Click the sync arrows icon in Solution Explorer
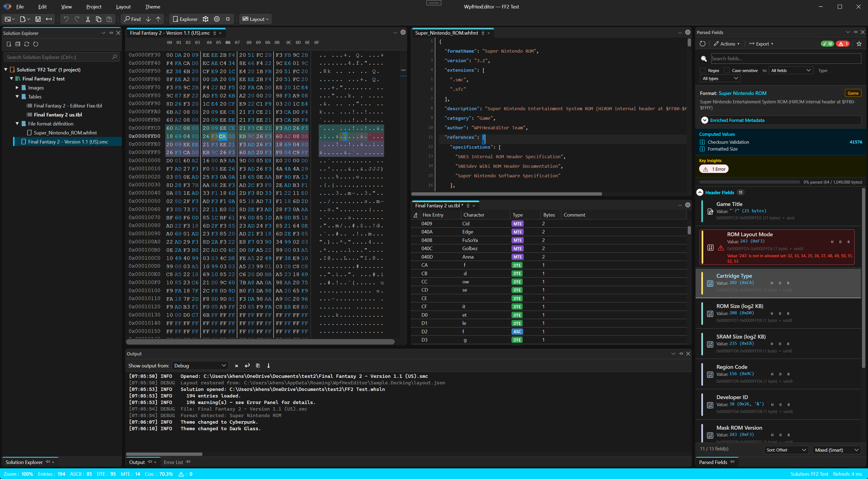Screen dimensions: 868x479 (x=27, y=44)
